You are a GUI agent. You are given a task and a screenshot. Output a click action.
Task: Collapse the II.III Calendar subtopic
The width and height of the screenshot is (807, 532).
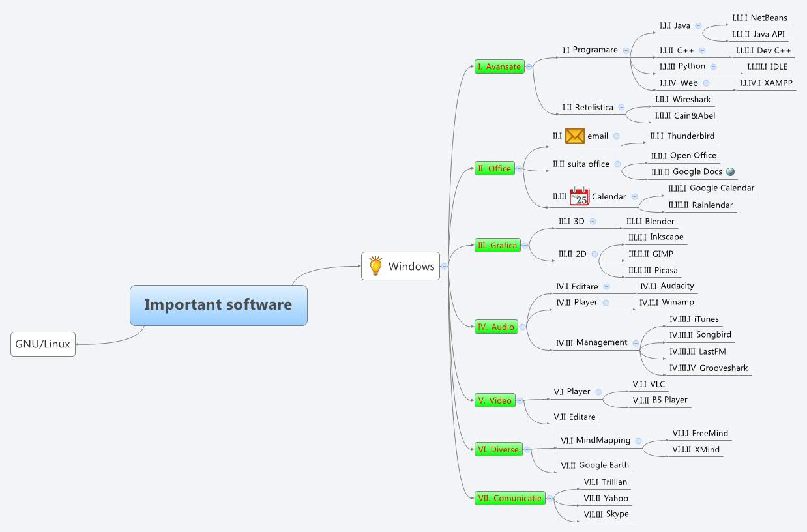(634, 197)
